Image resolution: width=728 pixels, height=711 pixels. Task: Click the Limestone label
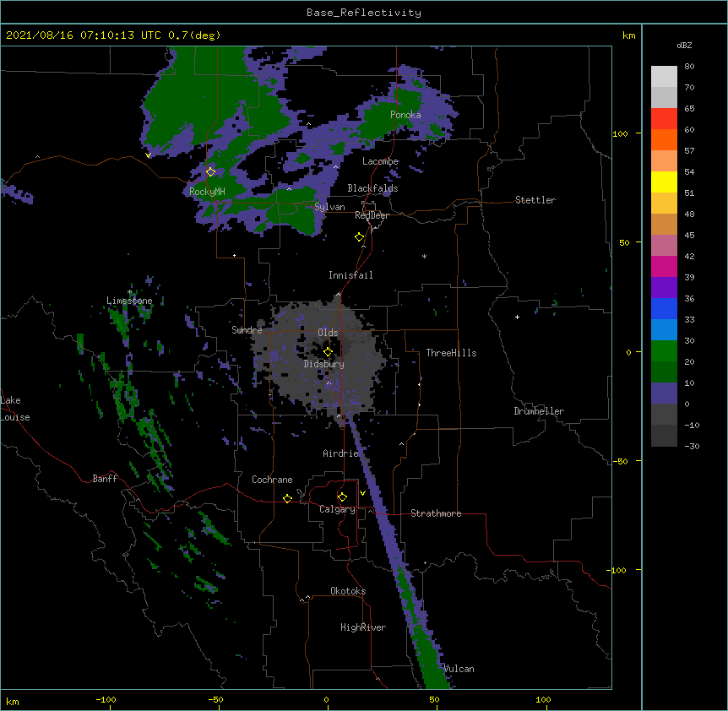point(129,301)
